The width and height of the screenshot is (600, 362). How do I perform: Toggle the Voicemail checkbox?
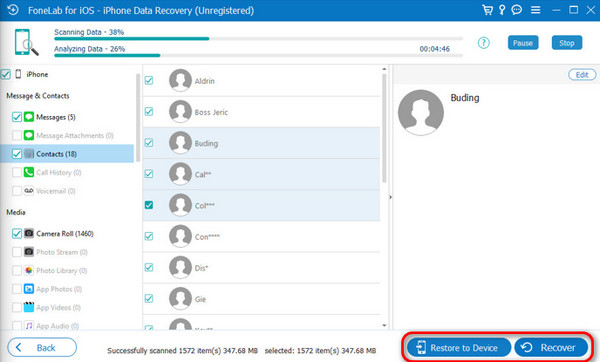pos(17,191)
